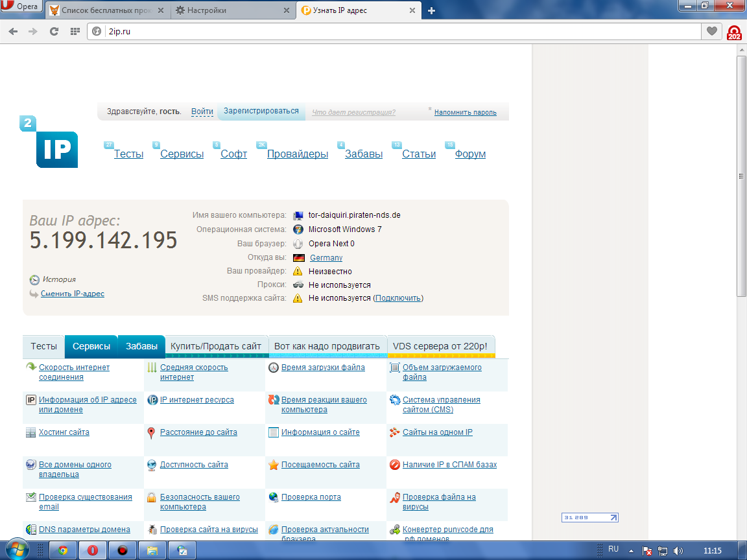Click the lock icon for computer security
Screen dimensions: 747x560
click(152, 497)
